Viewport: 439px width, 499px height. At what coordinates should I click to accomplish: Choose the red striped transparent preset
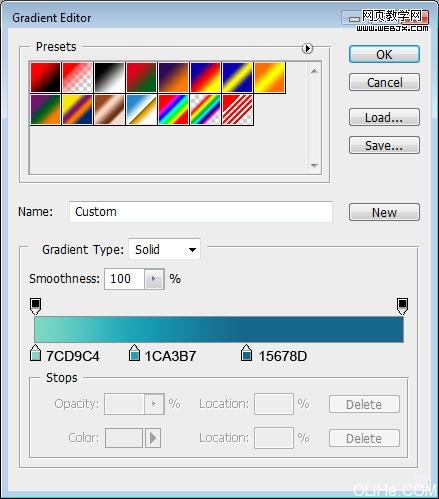(238, 109)
